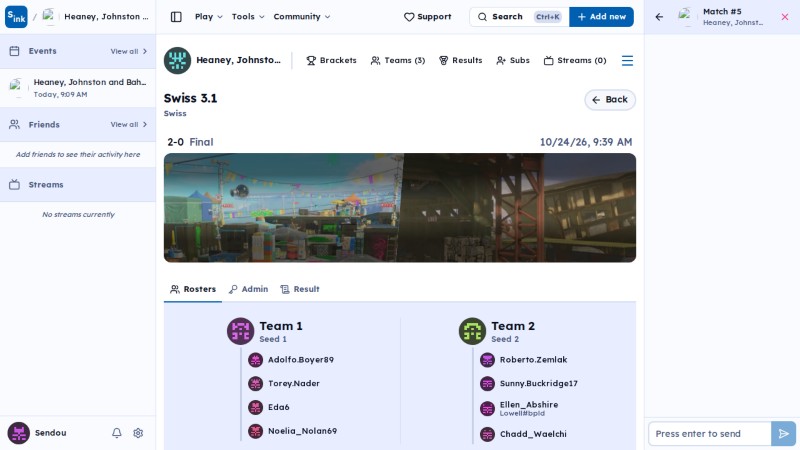The image size is (800, 450).
Task: Open settings gear icon
Action: point(138,433)
